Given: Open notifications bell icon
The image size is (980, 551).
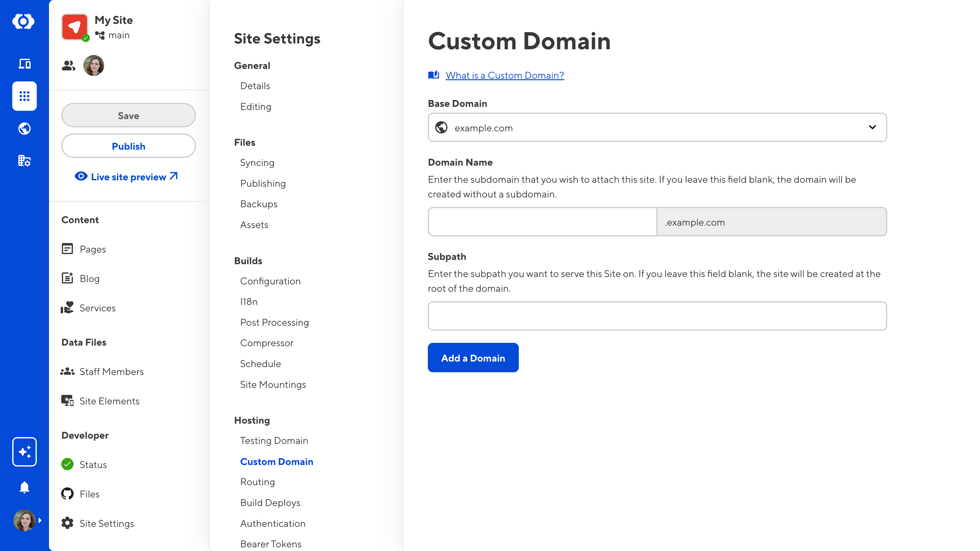Looking at the screenshot, I should pos(24,487).
